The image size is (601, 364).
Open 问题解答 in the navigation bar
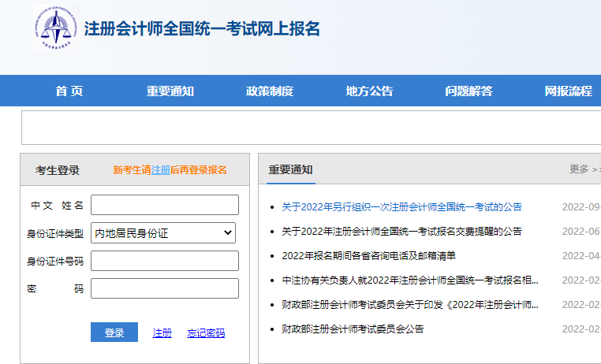pos(468,91)
